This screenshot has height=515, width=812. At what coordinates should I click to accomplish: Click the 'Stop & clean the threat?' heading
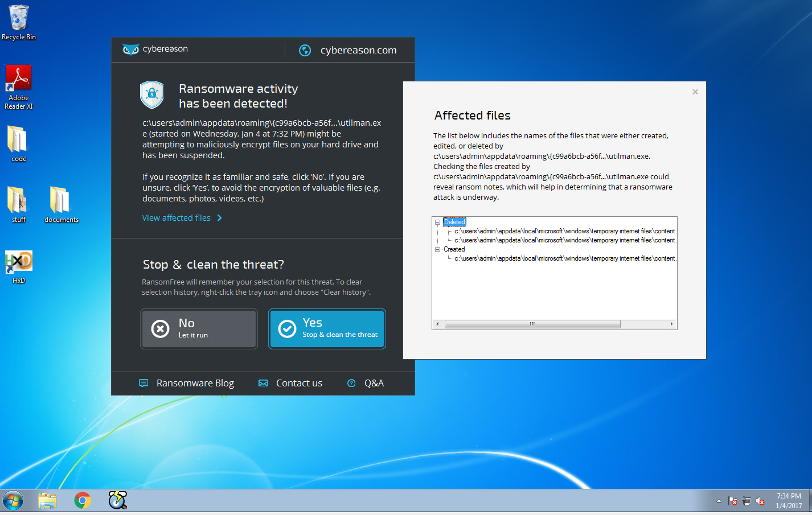click(214, 265)
